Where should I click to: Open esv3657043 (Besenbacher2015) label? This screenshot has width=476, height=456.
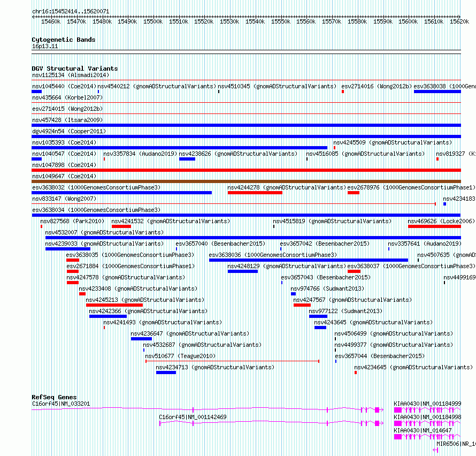click(326, 277)
